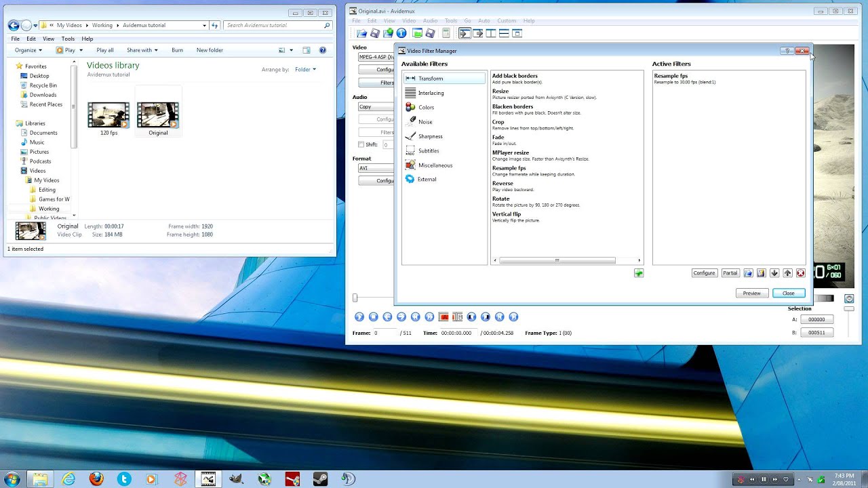
Task: Select the Rotate filter in the list
Action: [500, 199]
